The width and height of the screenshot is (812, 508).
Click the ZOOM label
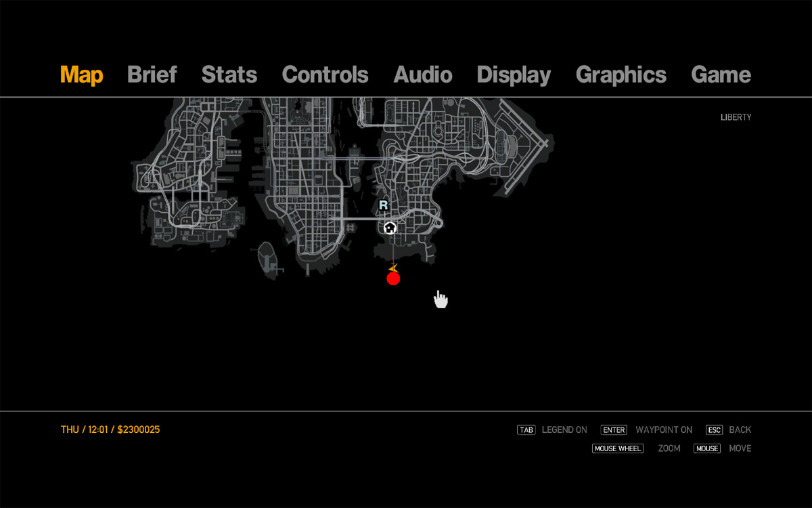[x=669, y=448]
